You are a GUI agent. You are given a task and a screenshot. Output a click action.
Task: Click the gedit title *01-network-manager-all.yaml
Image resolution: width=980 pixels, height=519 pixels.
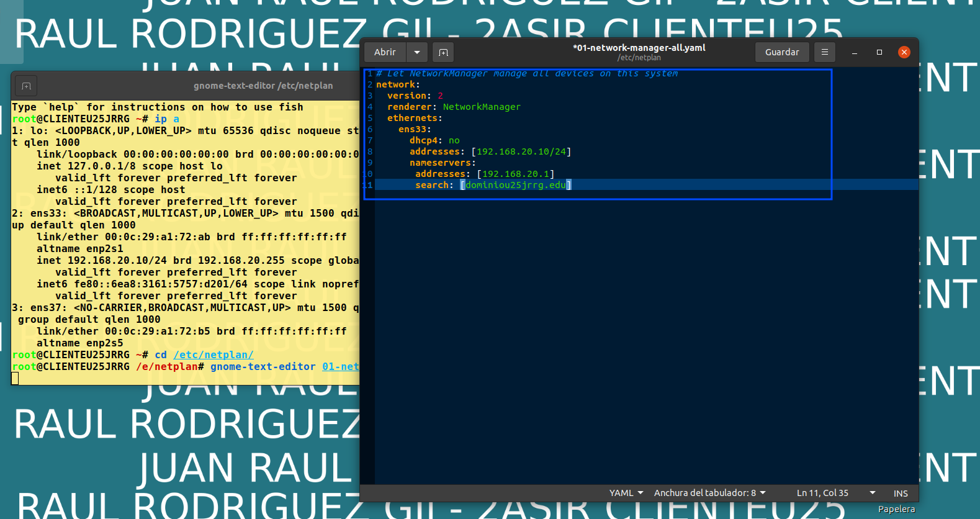[x=639, y=48]
